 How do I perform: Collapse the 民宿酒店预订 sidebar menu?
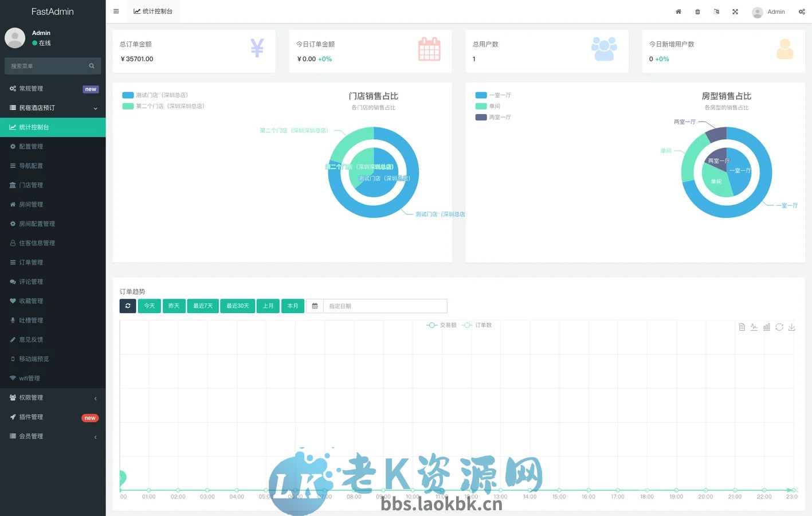coord(53,107)
